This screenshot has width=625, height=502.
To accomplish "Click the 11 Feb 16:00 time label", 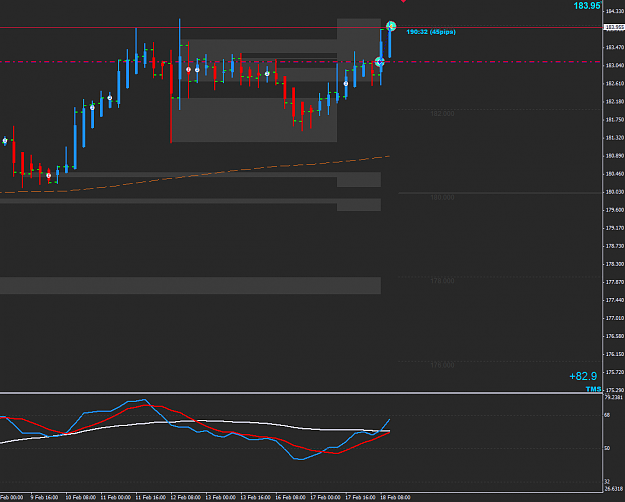I will pos(151,498).
